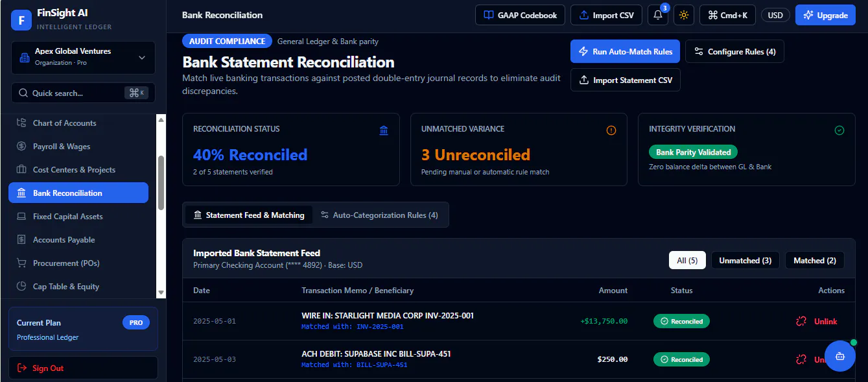Screen dimensions: 868x382
Task: Click the FinSight AI logo icon
Action: pos(21,20)
